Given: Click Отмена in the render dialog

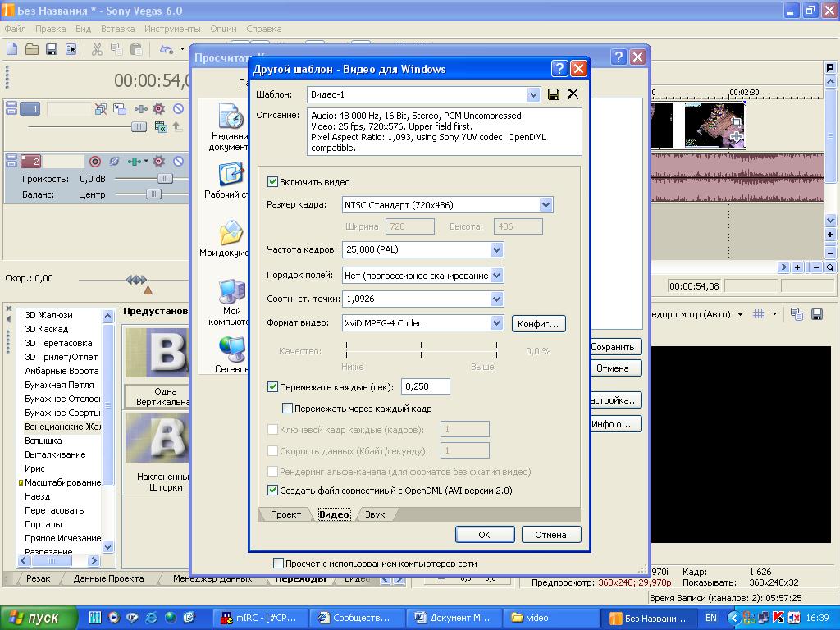Looking at the screenshot, I should pyautogui.click(x=615, y=368).
